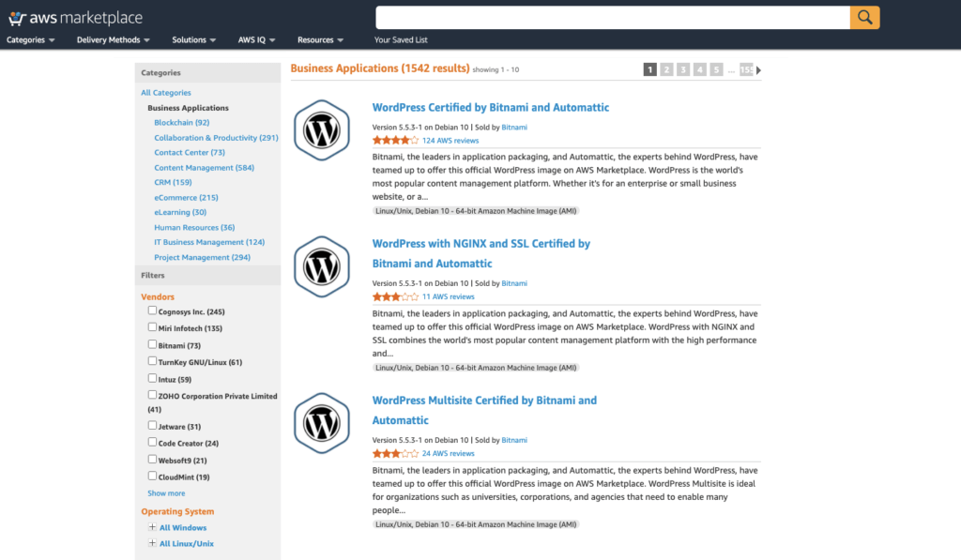Click the orange search magnifier button
961x560 pixels.
[864, 18]
